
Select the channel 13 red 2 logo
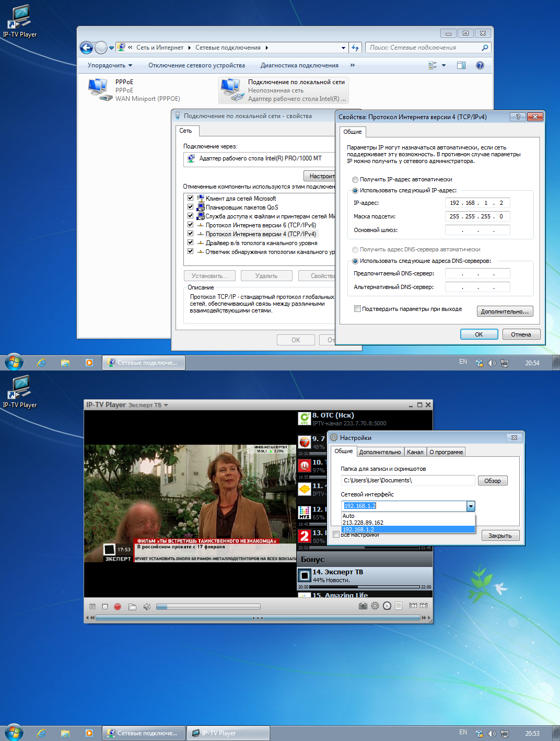[305, 536]
